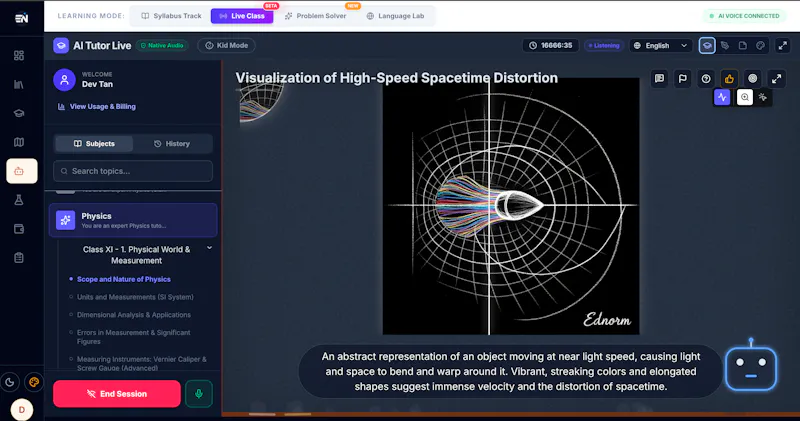Toggle Kid Mode
Viewport: 800px width, 421px height.
pos(227,45)
